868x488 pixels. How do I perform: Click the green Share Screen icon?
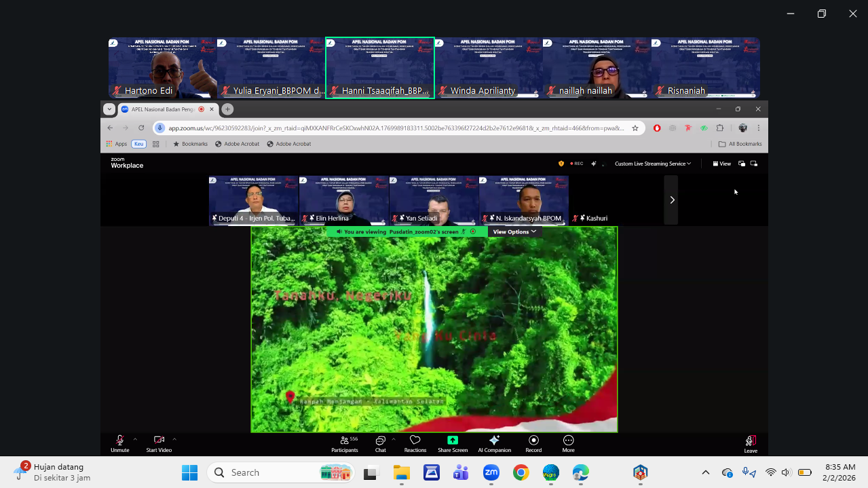click(453, 440)
